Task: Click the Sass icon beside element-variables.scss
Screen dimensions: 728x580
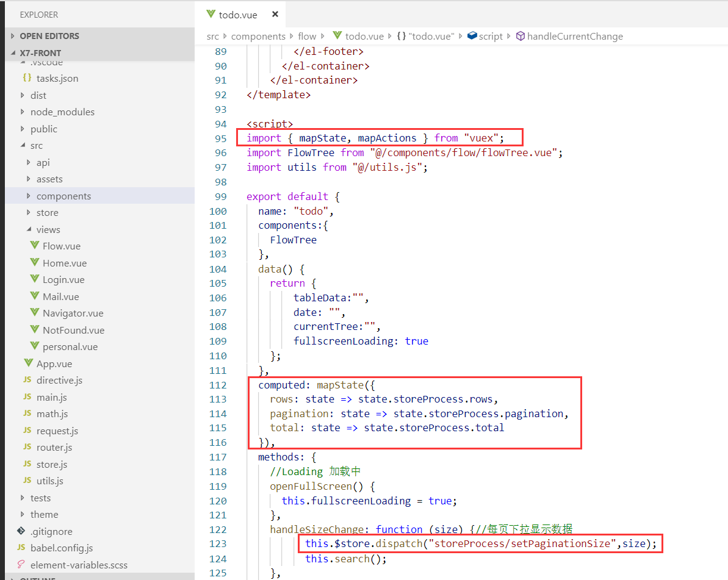Action: 21,564
